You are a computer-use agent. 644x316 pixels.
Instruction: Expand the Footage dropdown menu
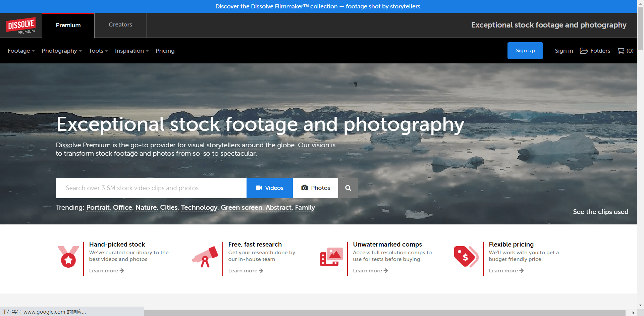21,51
